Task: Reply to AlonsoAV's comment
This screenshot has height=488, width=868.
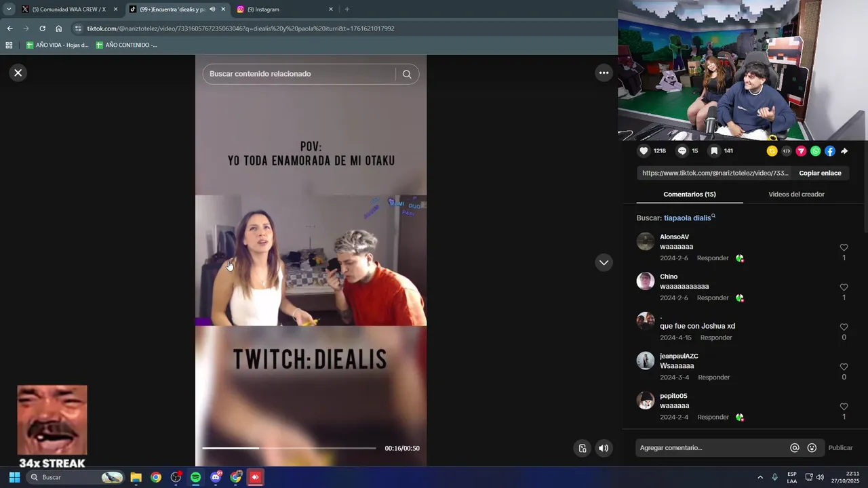Action: 713,258
